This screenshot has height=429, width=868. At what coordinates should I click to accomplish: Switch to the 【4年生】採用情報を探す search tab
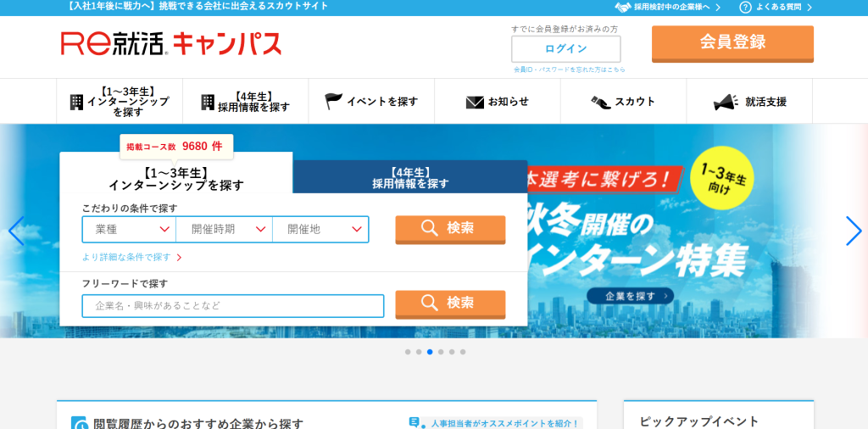410,178
